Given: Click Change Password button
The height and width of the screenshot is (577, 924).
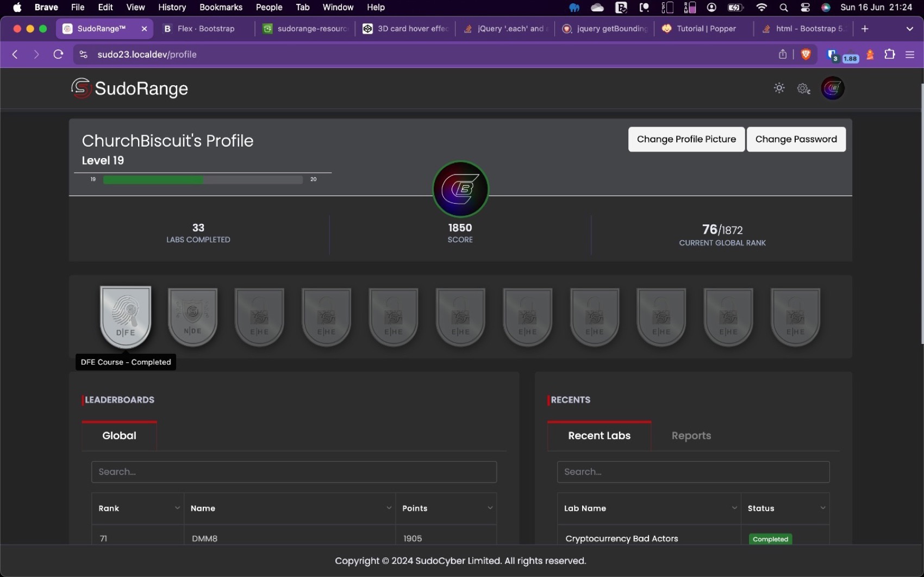Looking at the screenshot, I should coord(796,139).
